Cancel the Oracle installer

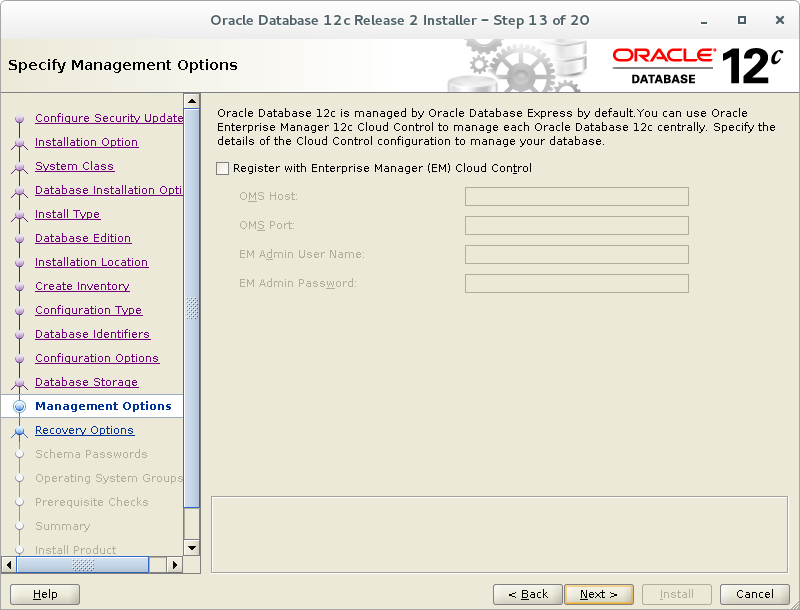coord(755,594)
